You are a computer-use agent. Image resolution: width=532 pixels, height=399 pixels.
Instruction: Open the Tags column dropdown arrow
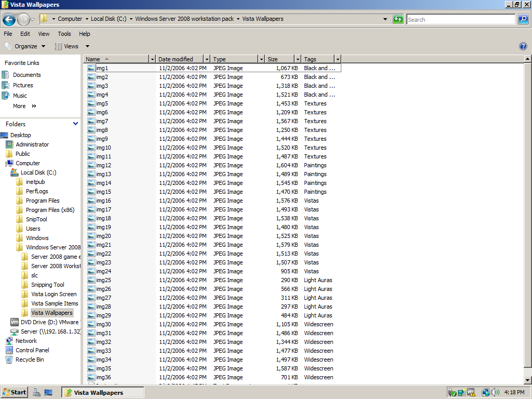pyautogui.click(x=338, y=59)
